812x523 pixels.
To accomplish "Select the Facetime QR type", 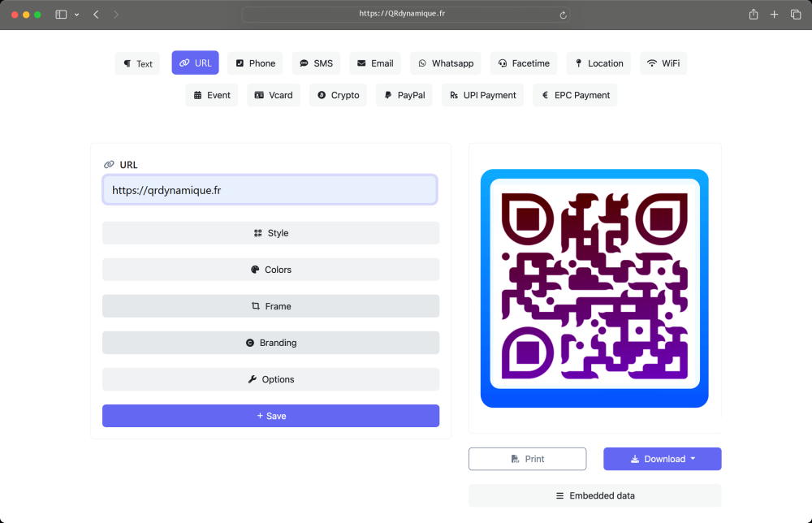I will click(x=524, y=63).
